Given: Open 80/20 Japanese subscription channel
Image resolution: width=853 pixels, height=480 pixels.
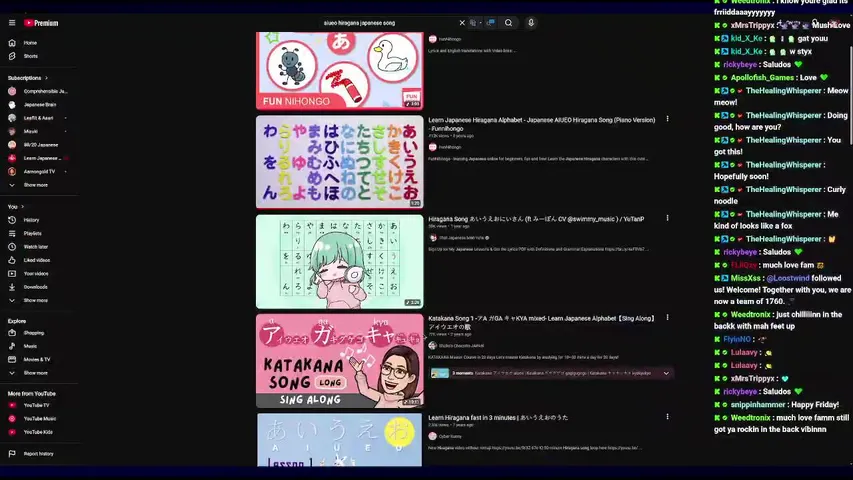Looking at the screenshot, I should (x=34, y=145).
